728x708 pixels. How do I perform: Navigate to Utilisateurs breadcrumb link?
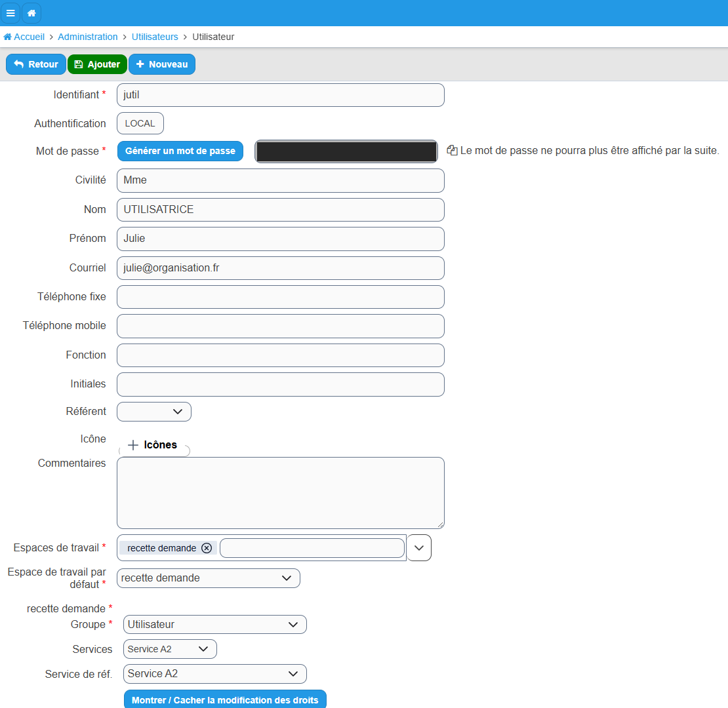pyautogui.click(x=155, y=37)
